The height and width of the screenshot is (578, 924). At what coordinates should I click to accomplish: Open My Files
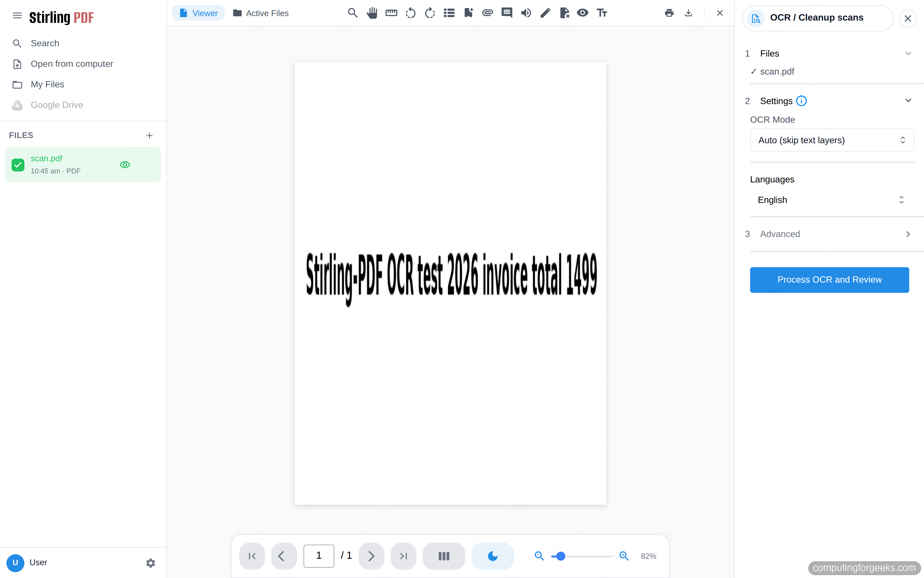click(47, 84)
